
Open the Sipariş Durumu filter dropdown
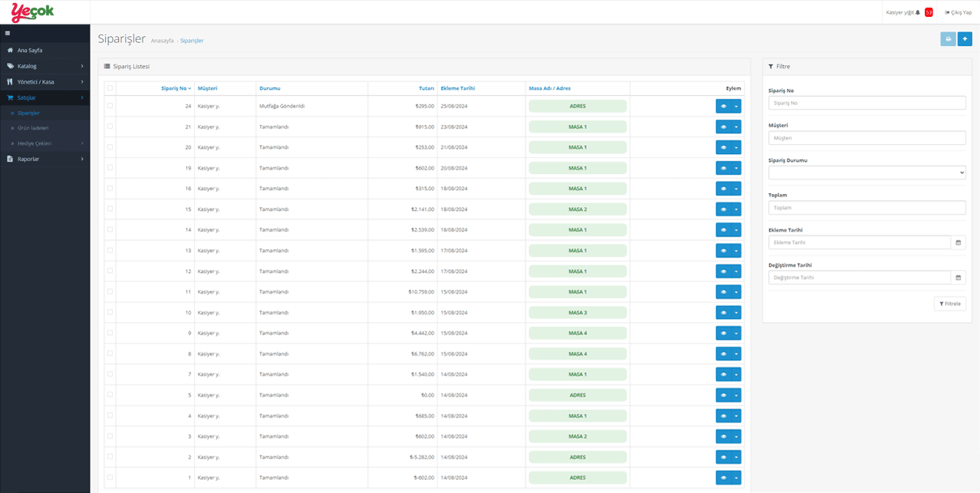pyautogui.click(x=867, y=173)
